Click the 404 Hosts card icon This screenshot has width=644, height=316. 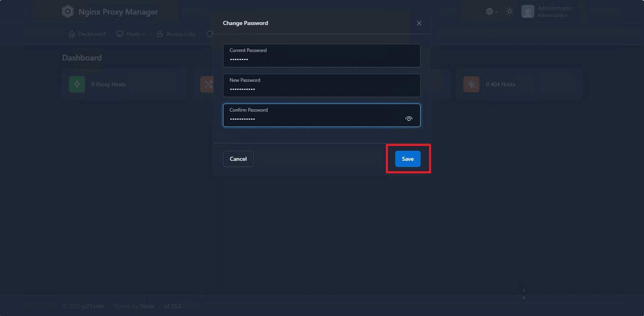click(471, 84)
